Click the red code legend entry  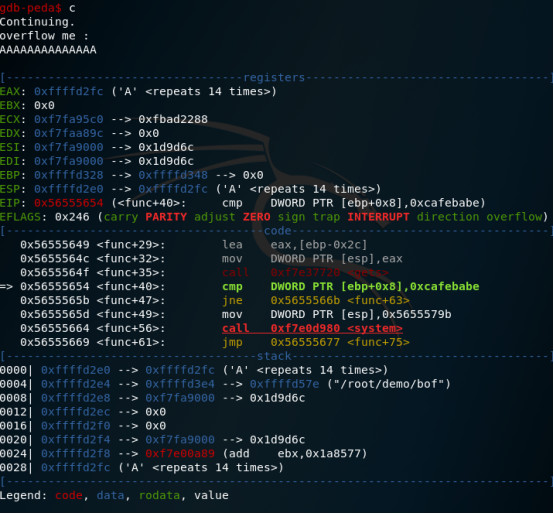pos(69,496)
